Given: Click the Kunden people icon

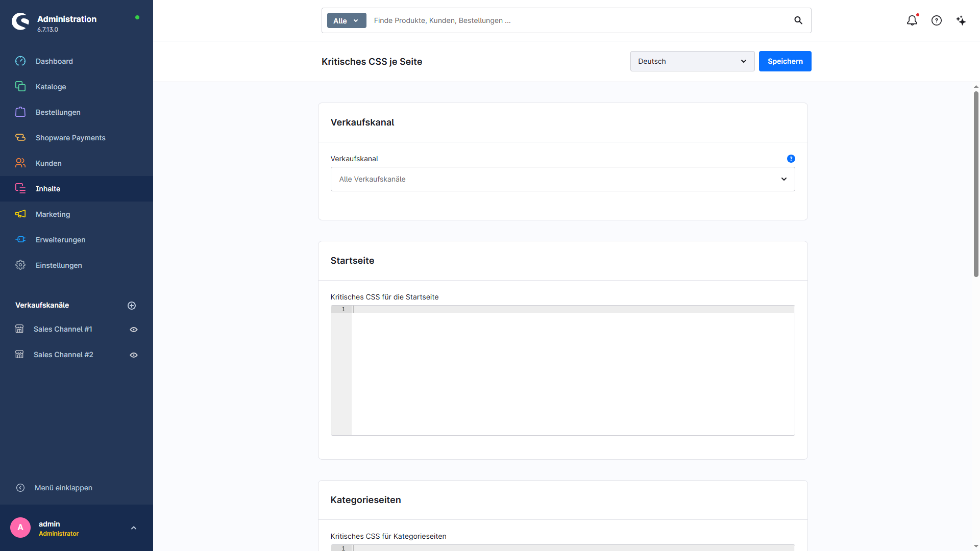Looking at the screenshot, I should (20, 163).
